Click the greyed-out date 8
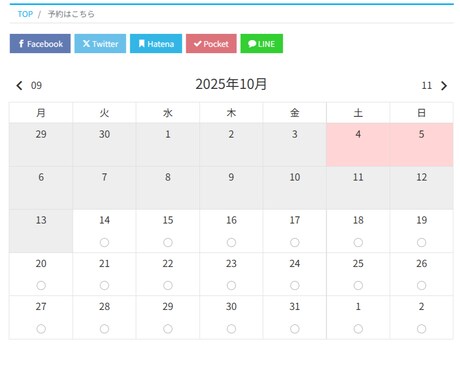 click(168, 188)
